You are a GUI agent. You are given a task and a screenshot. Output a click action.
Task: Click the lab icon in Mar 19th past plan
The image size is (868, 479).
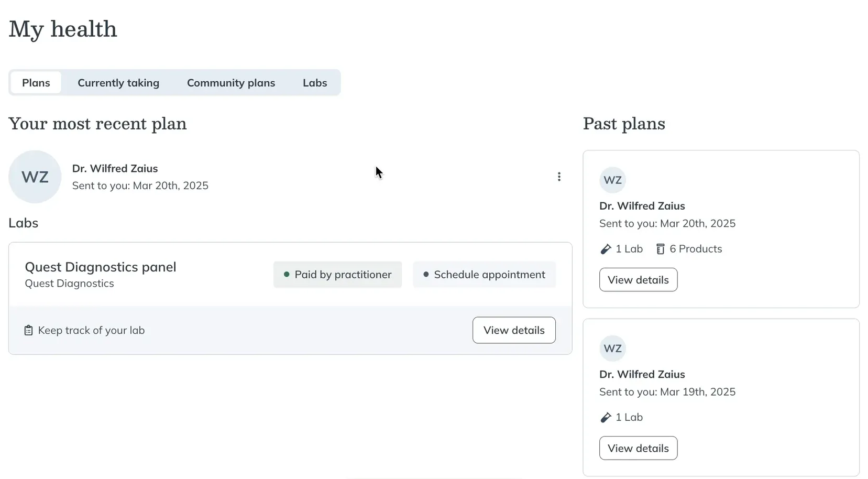tap(606, 417)
